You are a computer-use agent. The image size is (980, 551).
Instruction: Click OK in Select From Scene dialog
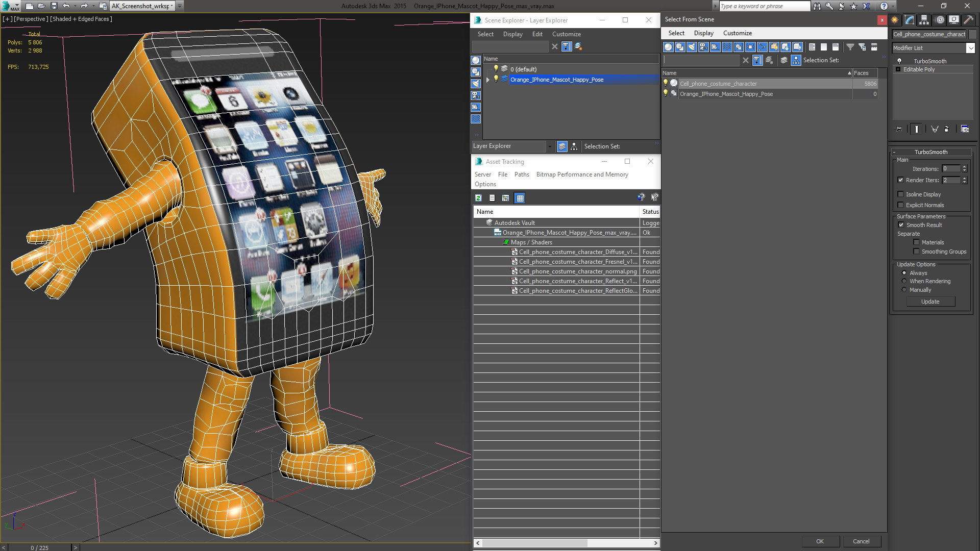pyautogui.click(x=820, y=541)
